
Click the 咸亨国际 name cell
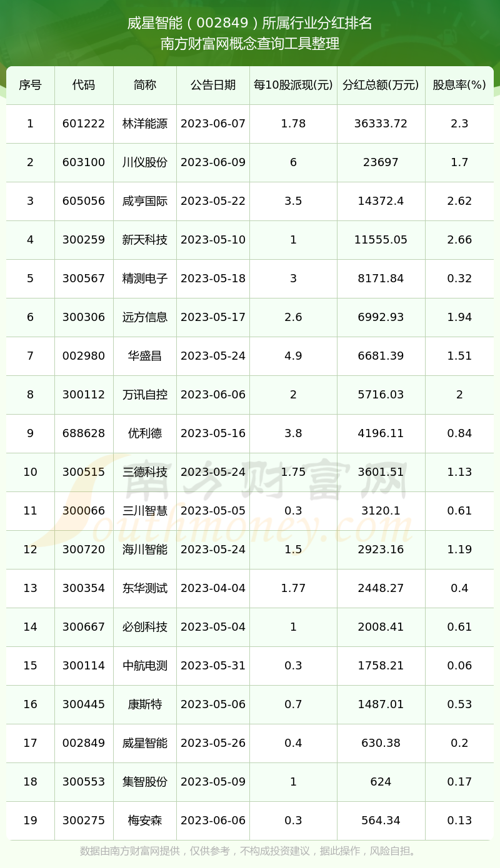pos(145,201)
